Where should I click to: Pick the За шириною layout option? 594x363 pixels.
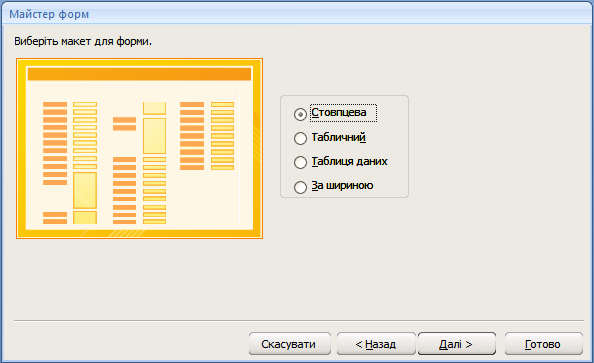pyautogui.click(x=300, y=187)
